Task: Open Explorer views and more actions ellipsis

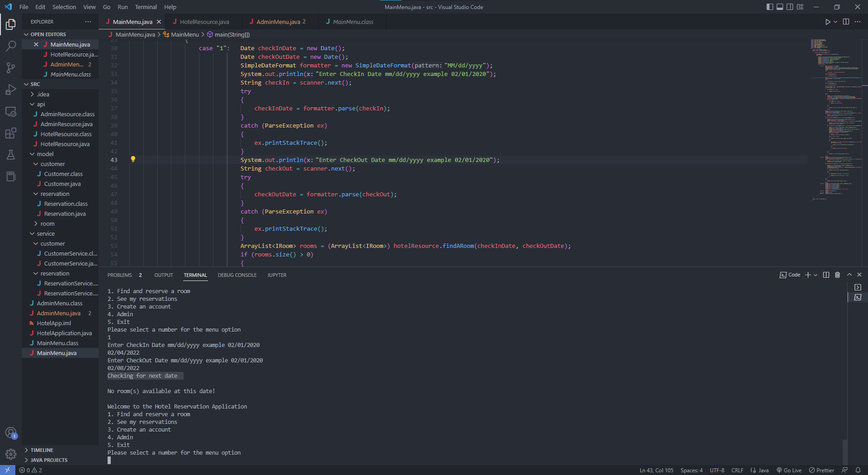Action: [88, 22]
